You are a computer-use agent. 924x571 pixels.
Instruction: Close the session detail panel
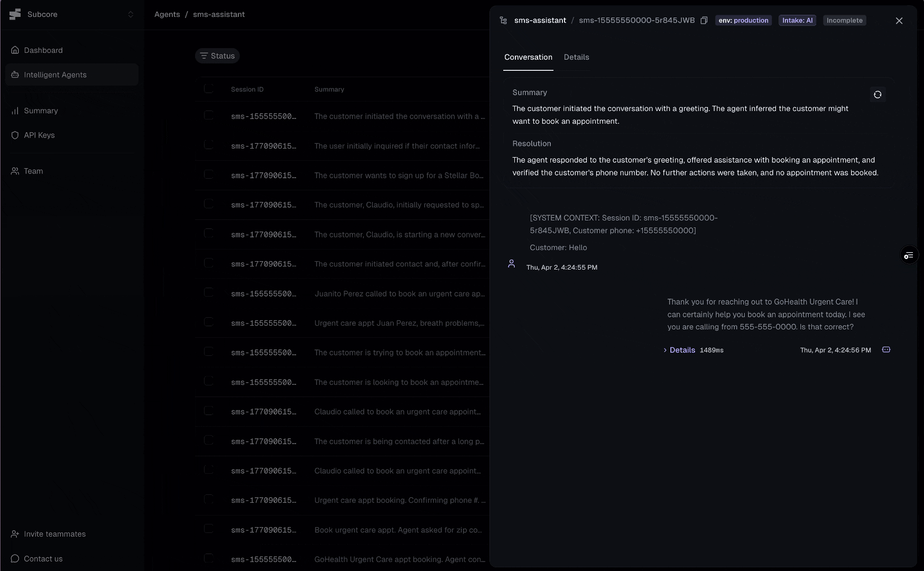(899, 21)
